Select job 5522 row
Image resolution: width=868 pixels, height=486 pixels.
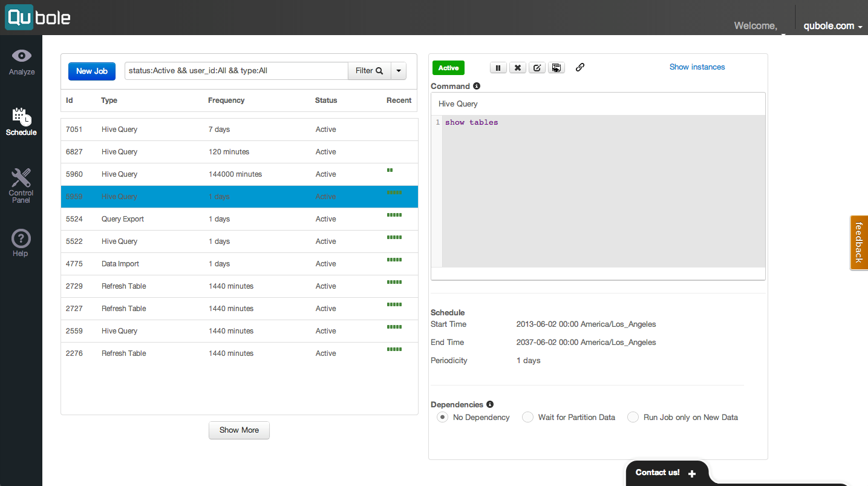point(240,241)
